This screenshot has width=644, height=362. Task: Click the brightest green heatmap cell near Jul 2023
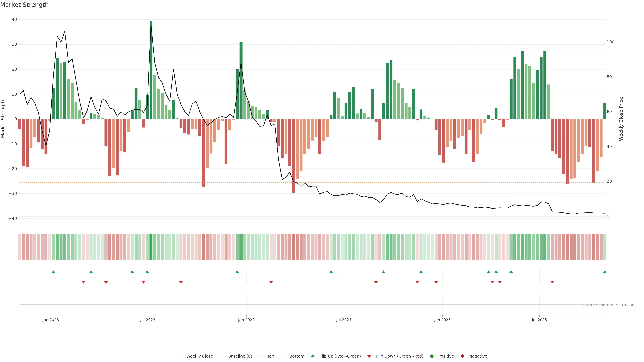pyautogui.click(x=151, y=247)
